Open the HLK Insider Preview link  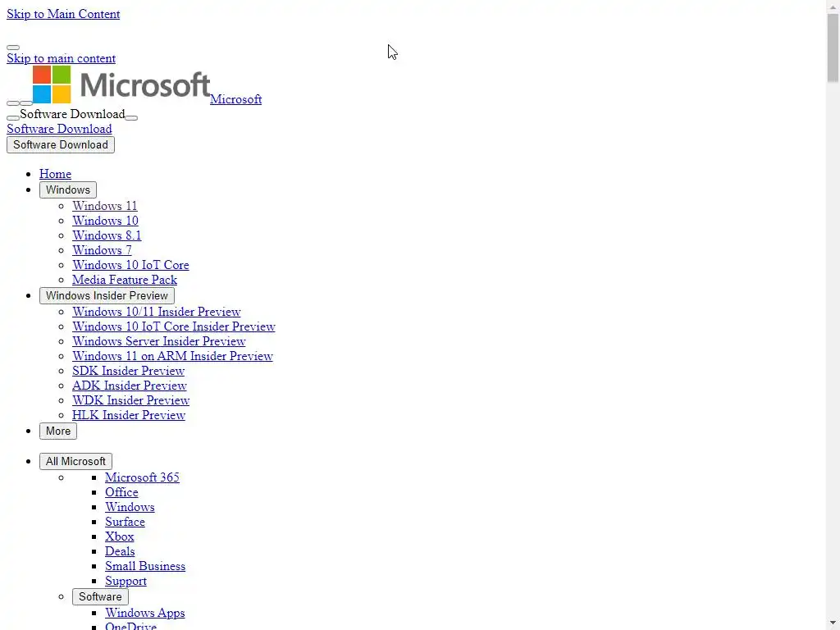[129, 414]
